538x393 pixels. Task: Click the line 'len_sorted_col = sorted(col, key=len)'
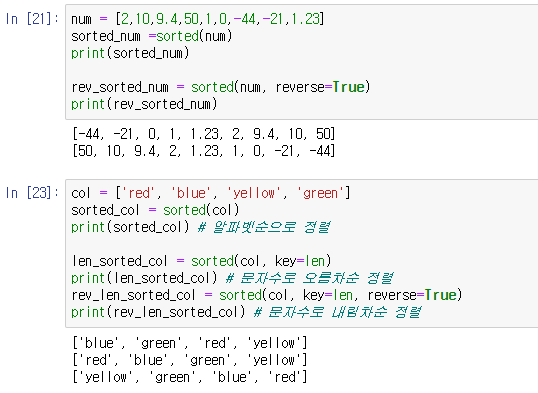click(201, 261)
